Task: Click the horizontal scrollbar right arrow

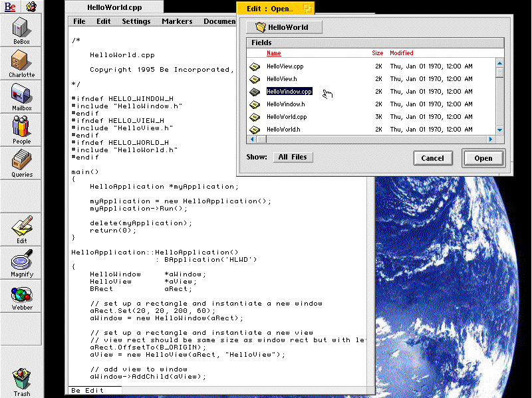Action: pyautogui.click(x=491, y=139)
